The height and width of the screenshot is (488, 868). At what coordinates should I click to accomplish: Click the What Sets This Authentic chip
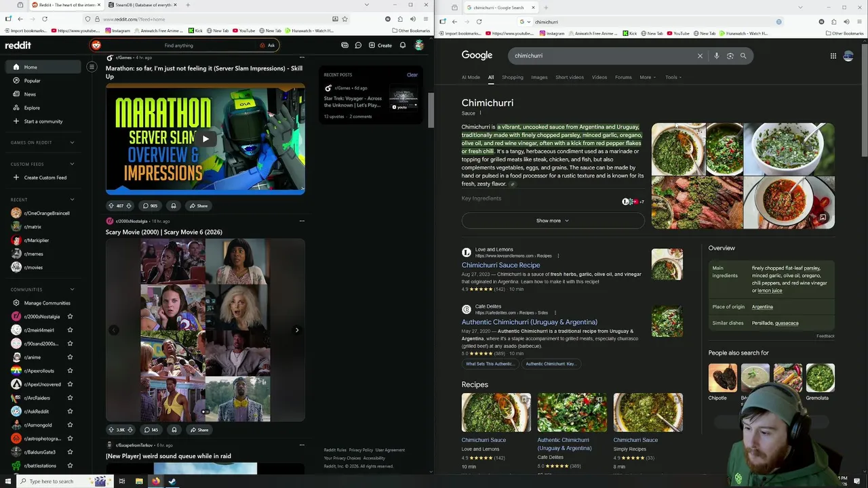(x=490, y=364)
